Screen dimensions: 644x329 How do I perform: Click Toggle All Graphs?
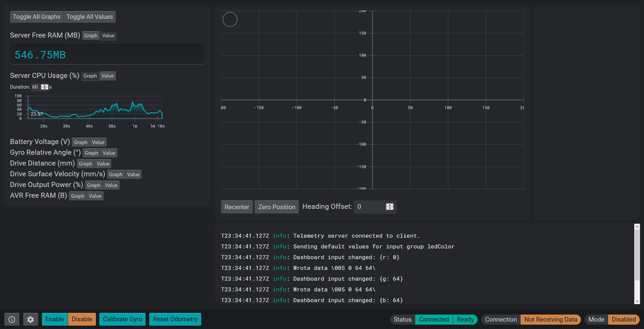pyautogui.click(x=37, y=17)
